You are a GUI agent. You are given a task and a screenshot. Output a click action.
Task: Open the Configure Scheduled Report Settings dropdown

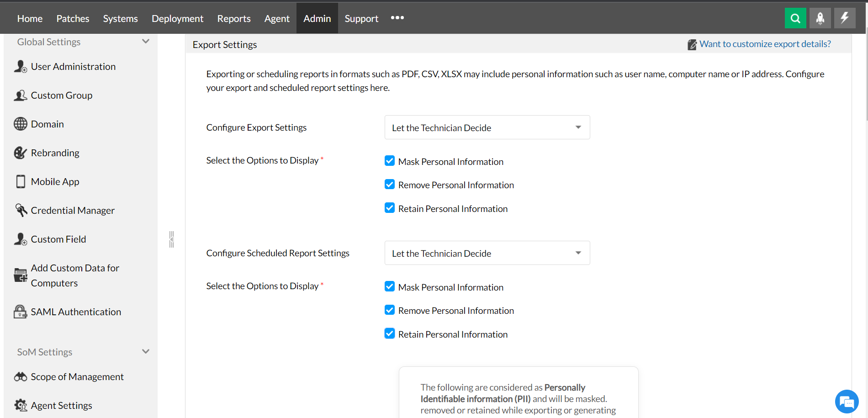(487, 253)
